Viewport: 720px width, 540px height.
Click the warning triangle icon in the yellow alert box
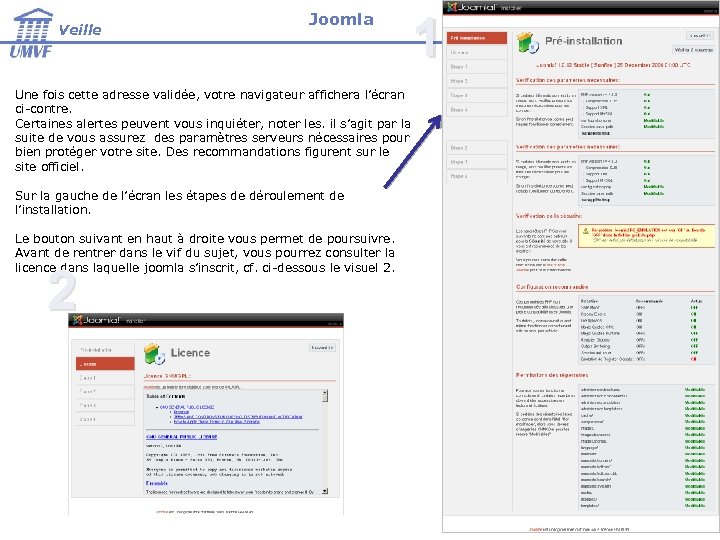click(585, 231)
